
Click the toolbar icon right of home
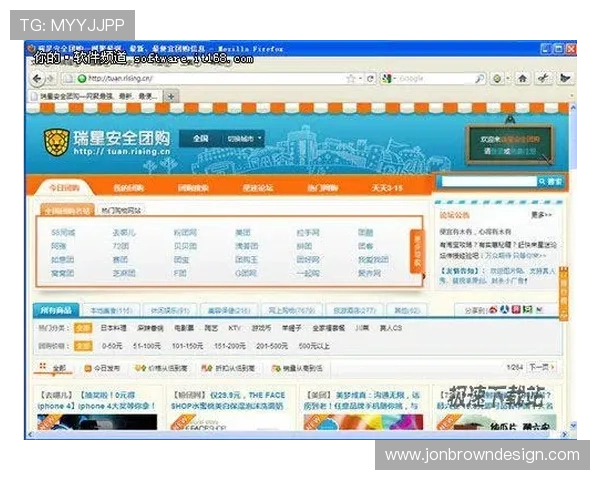click(x=543, y=78)
